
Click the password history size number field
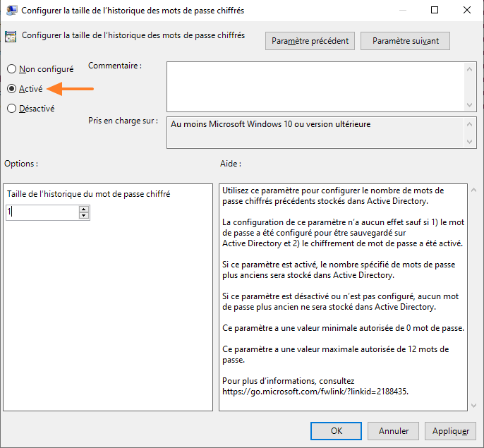click(x=42, y=212)
